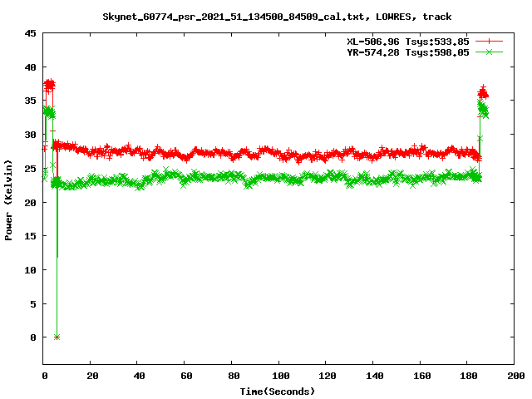This screenshot has width=532, height=399.
Task: Click the Power (Kelvin) axis label
Action: click(8, 200)
